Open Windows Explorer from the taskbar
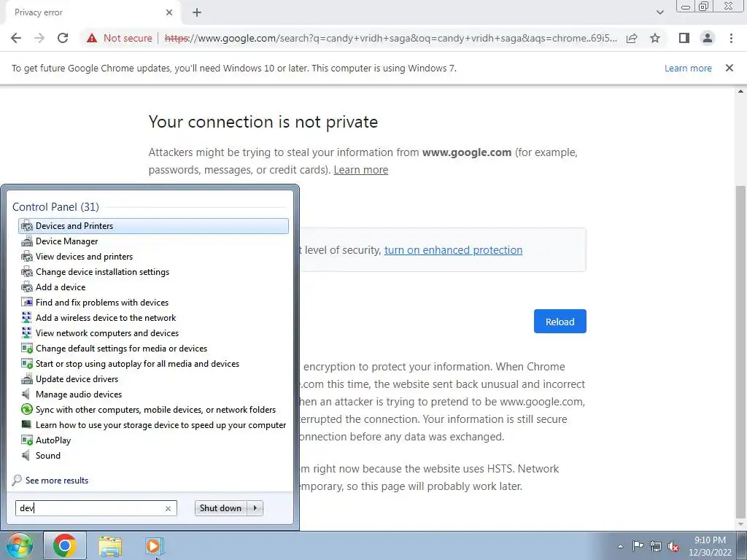This screenshot has height=560, width=747. pyautogui.click(x=110, y=545)
